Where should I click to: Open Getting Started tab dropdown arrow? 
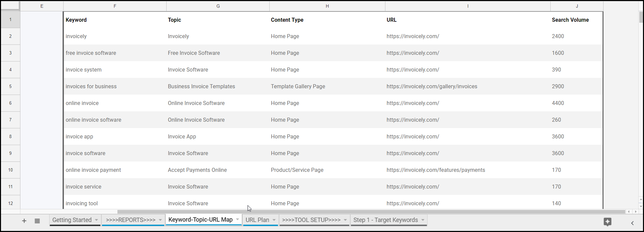pos(96,220)
